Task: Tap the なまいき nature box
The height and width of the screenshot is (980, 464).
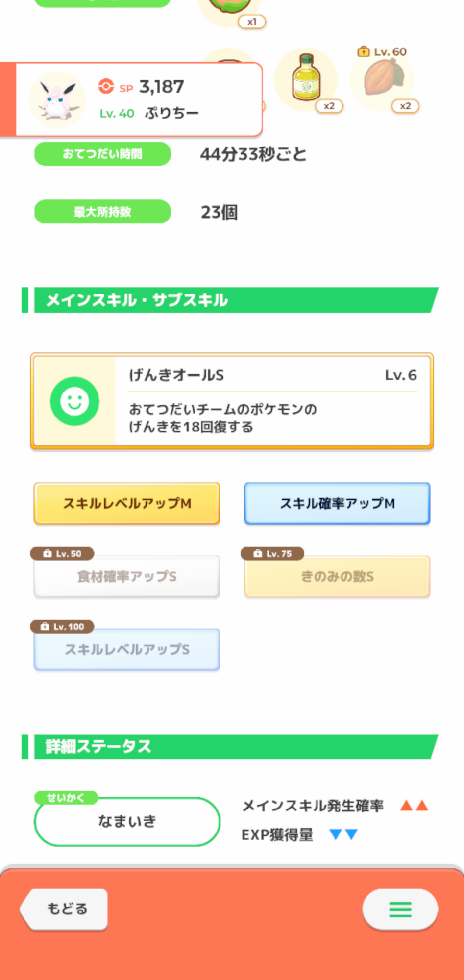Action: (x=127, y=821)
